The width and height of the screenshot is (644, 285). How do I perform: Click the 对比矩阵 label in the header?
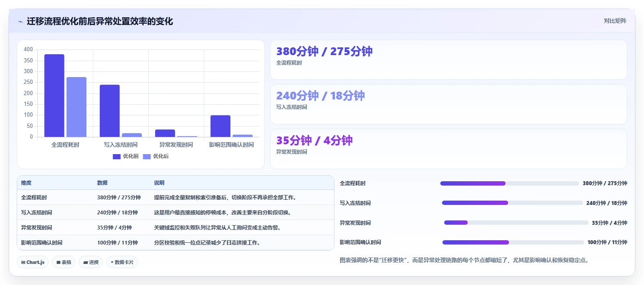coord(615,21)
